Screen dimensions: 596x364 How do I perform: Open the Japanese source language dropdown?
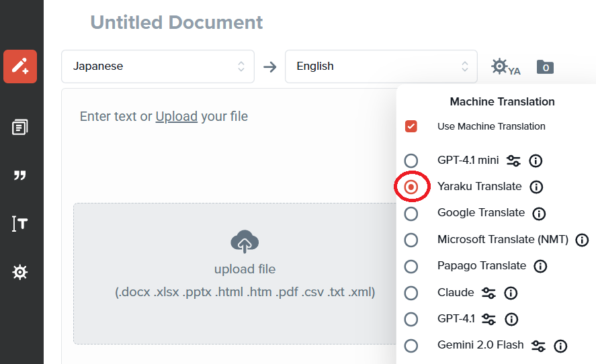tap(158, 66)
